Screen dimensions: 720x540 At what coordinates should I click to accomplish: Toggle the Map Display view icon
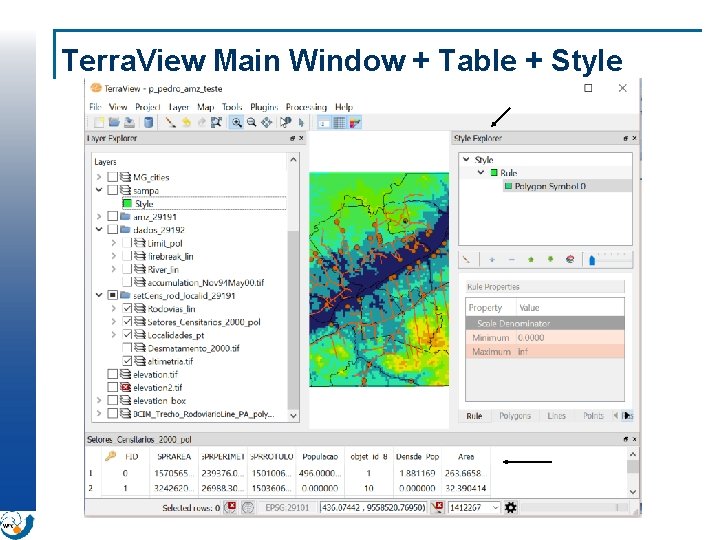pyautogui.click(x=324, y=123)
